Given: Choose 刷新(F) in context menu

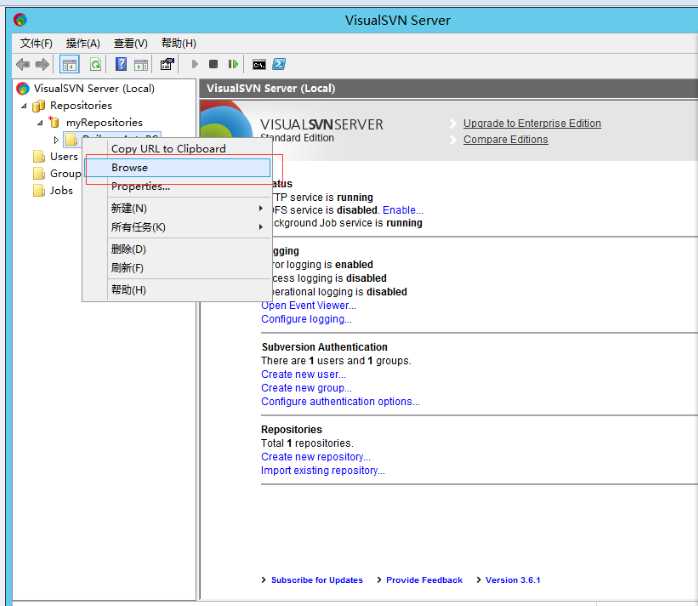Looking at the screenshot, I should click(178, 268).
